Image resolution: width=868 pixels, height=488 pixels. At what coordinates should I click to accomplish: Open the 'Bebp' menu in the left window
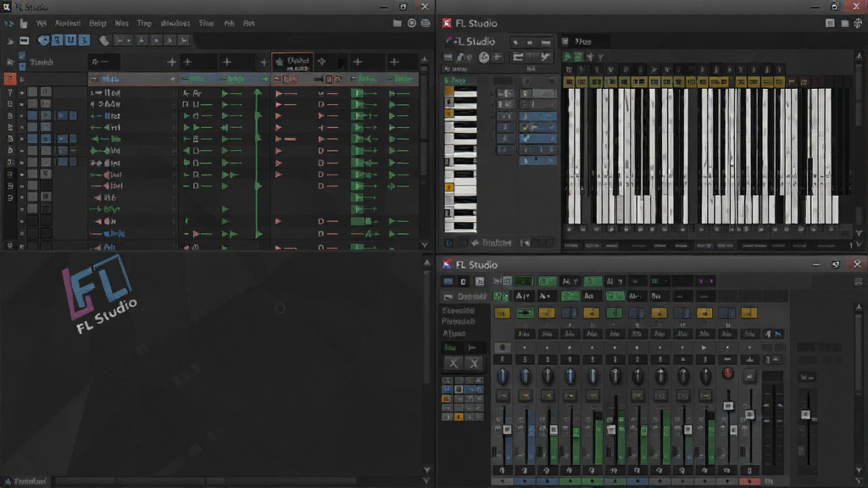pyautogui.click(x=97, y=23)
